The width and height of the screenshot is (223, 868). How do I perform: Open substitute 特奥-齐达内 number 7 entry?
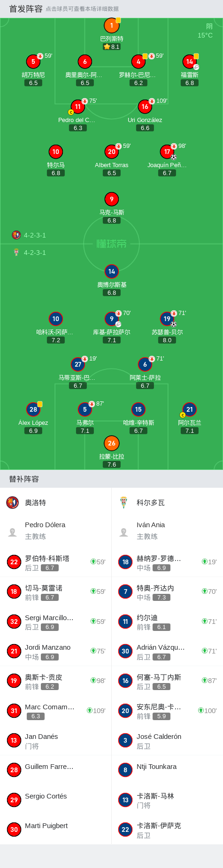click(167, 591)
